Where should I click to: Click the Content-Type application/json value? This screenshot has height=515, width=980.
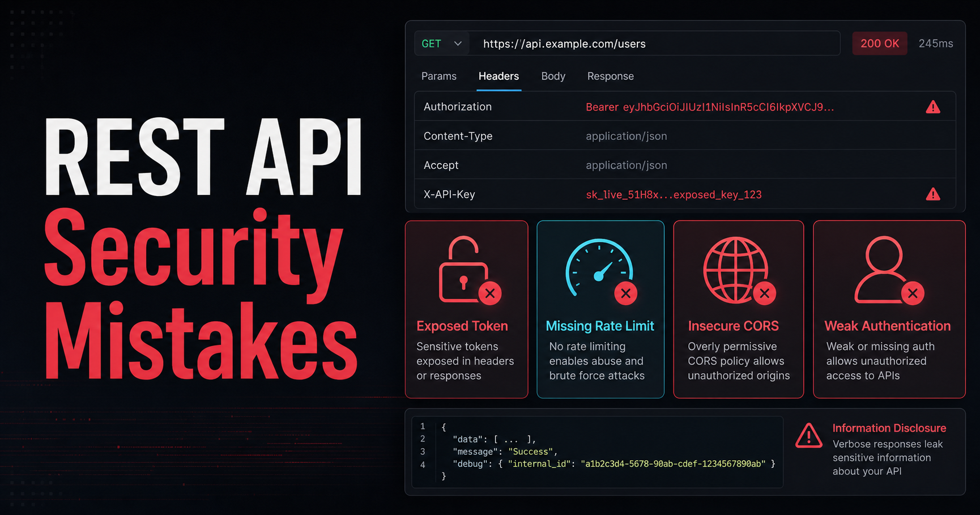point(627,136)
